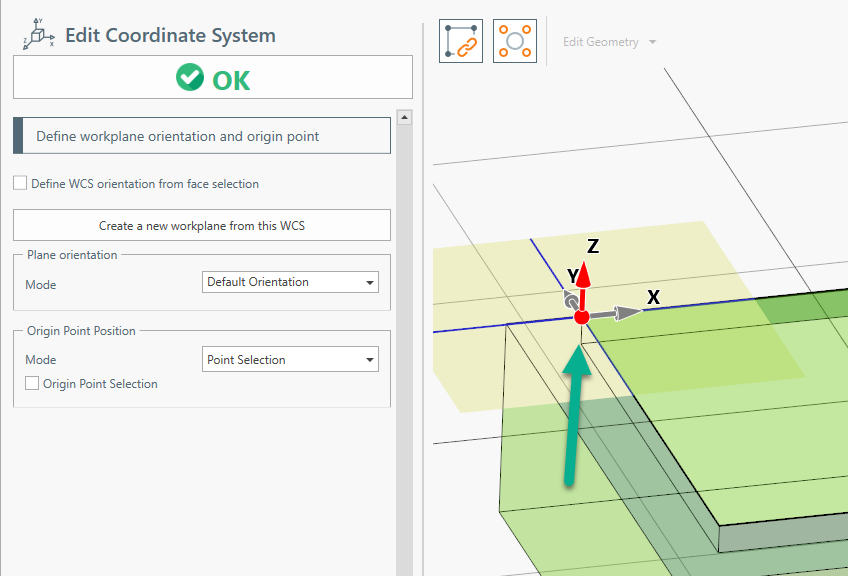This screenshot has height=576, width=848.
Task: Select the chain-link geometry toolbar icon
Action: tap(460, 41)
